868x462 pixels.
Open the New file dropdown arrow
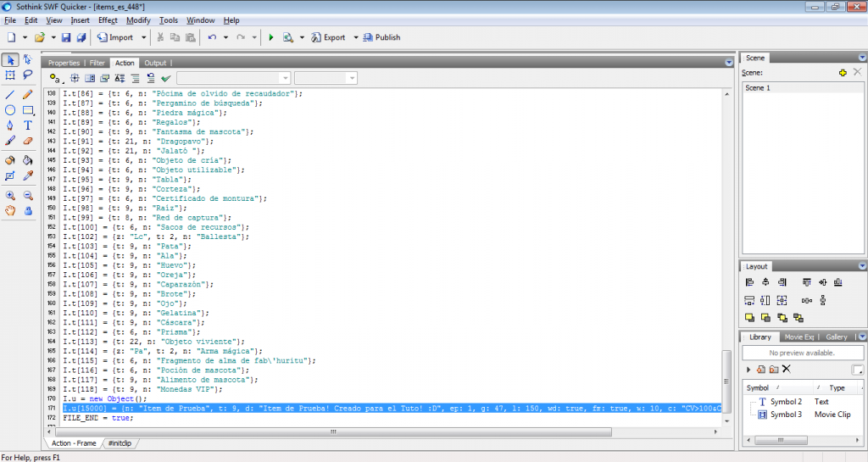(x=25, y=37)
